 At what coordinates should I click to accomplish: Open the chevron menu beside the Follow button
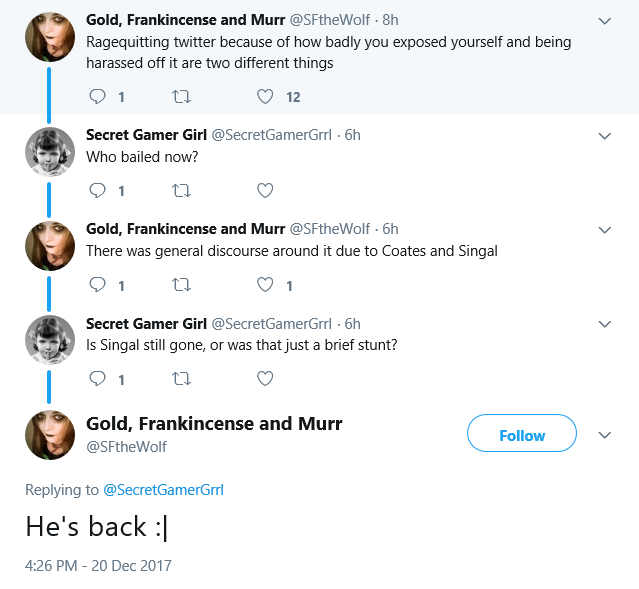pyautogui.click(x=605, y=435)
